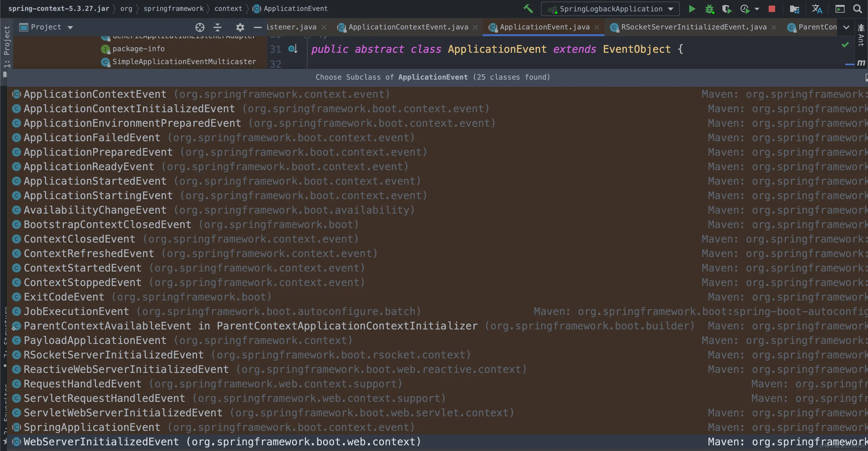Click the Collapse All icon in Project panel
The image size is (868, 451).
[218, 27]
